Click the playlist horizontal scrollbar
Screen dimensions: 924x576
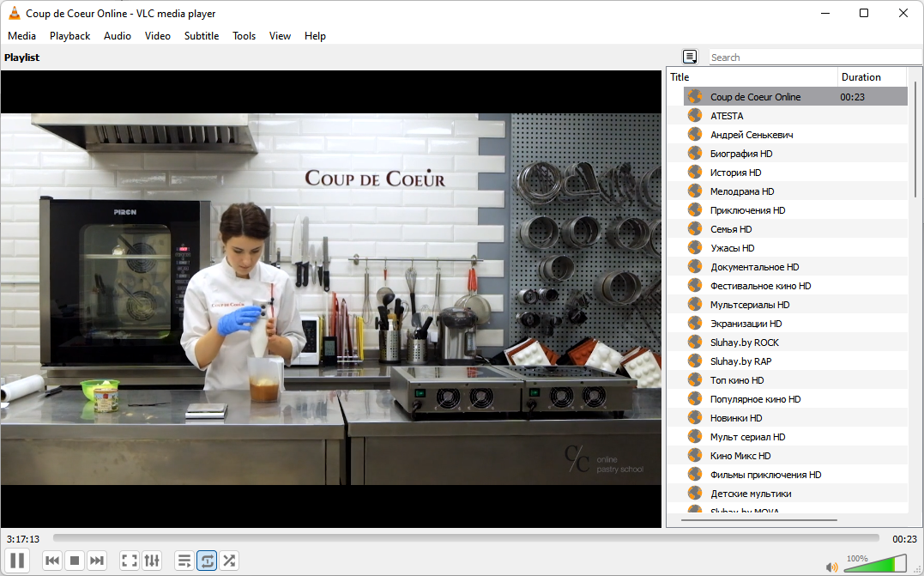759,520
